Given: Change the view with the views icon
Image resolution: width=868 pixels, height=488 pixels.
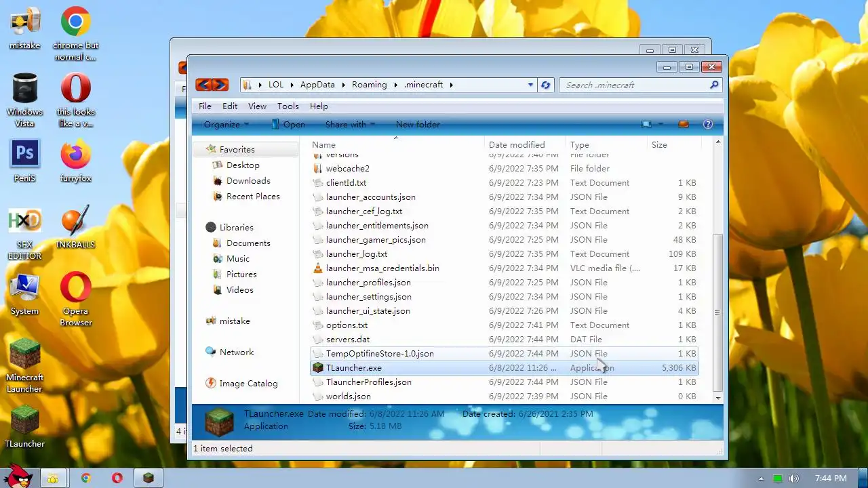Looking at the screenshot, I should click(647, 125).
